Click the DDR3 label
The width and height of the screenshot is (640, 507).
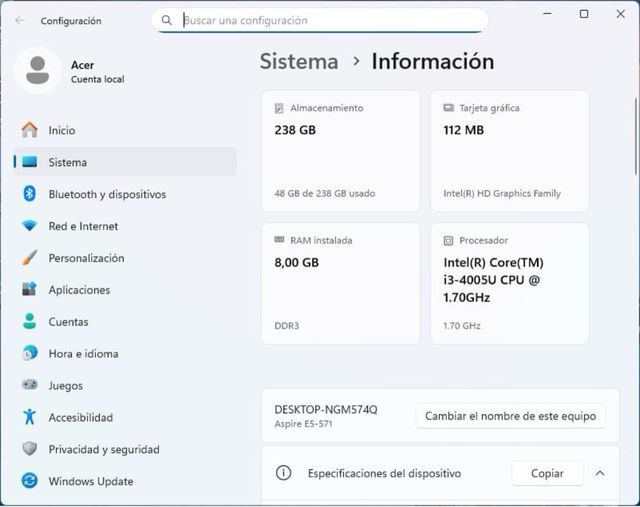click(x=287, y=325)
